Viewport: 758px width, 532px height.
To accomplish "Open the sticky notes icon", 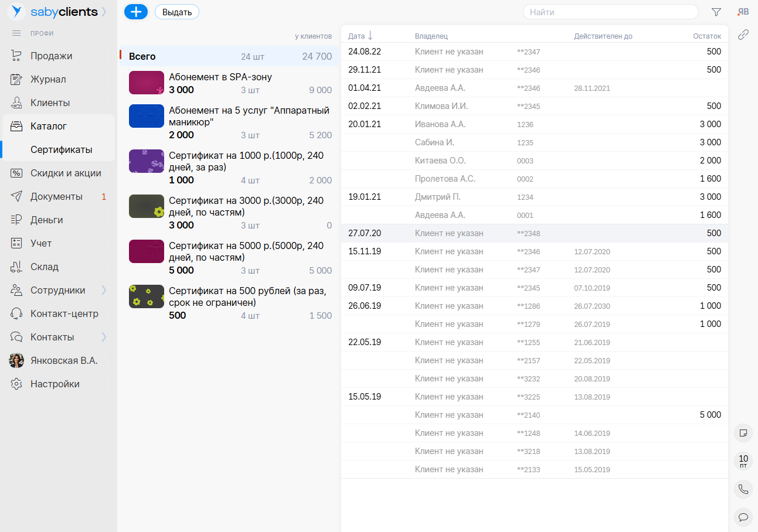I will 743,433.
